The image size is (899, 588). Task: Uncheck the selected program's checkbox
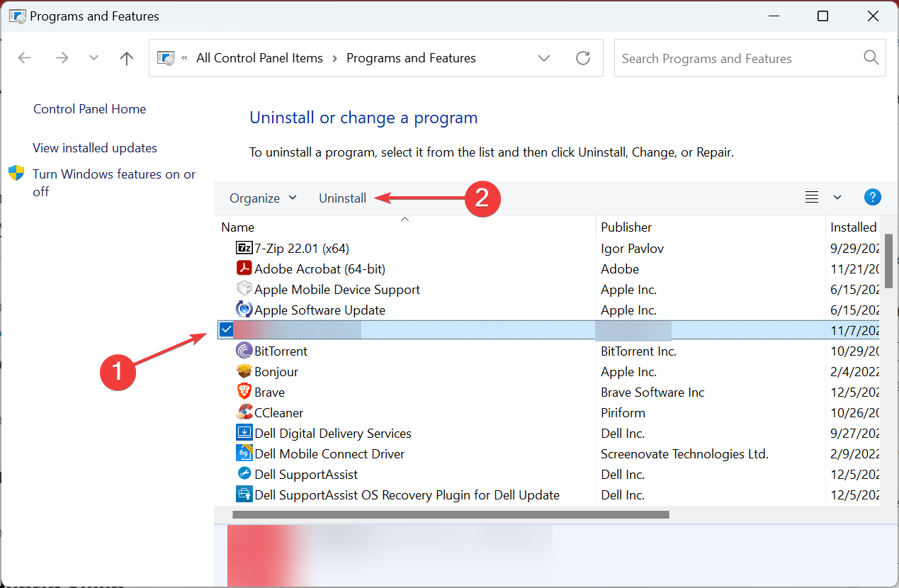[227, 329]
